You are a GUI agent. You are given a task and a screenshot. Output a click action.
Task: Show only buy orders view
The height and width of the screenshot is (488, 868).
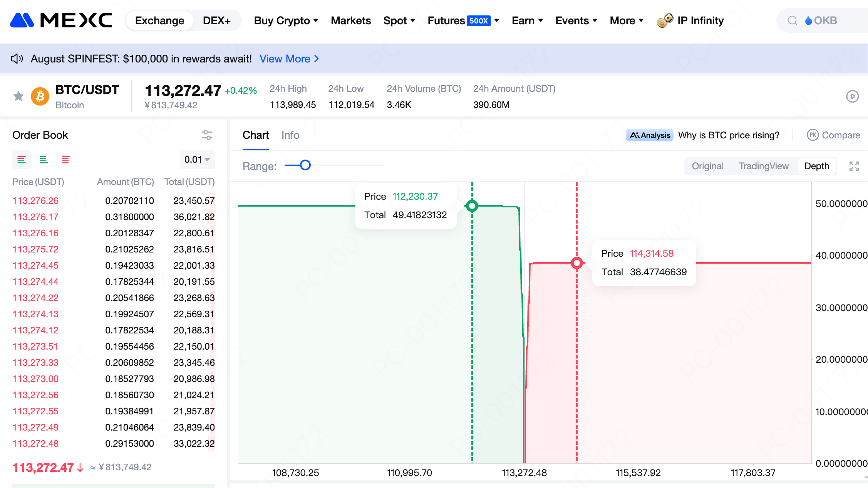coord(44,160)
